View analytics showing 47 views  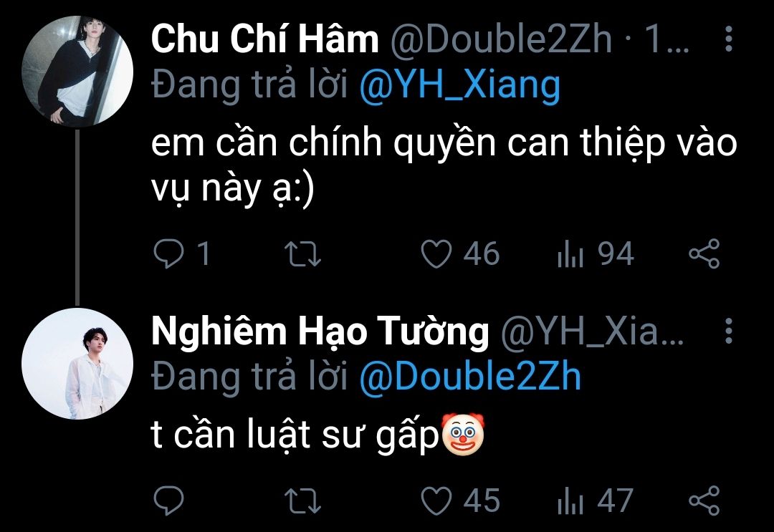coord(596,500)
